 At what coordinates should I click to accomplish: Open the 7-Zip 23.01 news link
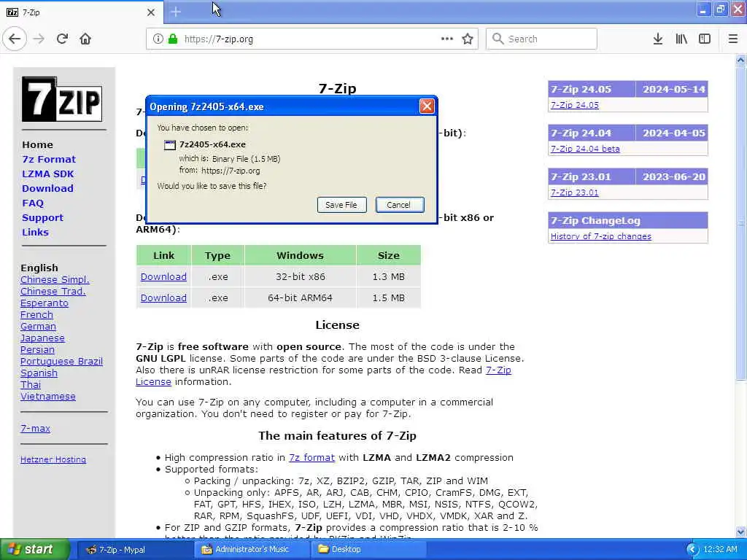point(575,192)
